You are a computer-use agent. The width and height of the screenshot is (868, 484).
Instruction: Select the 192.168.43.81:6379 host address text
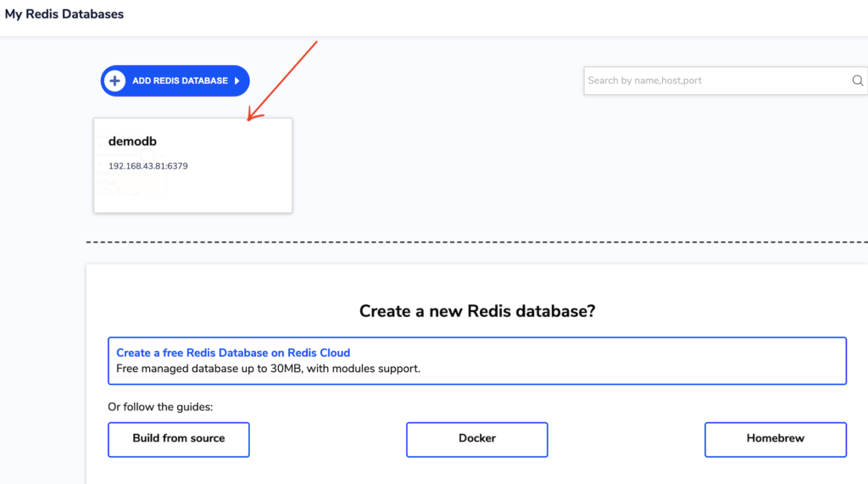click(x=148, y=166)
